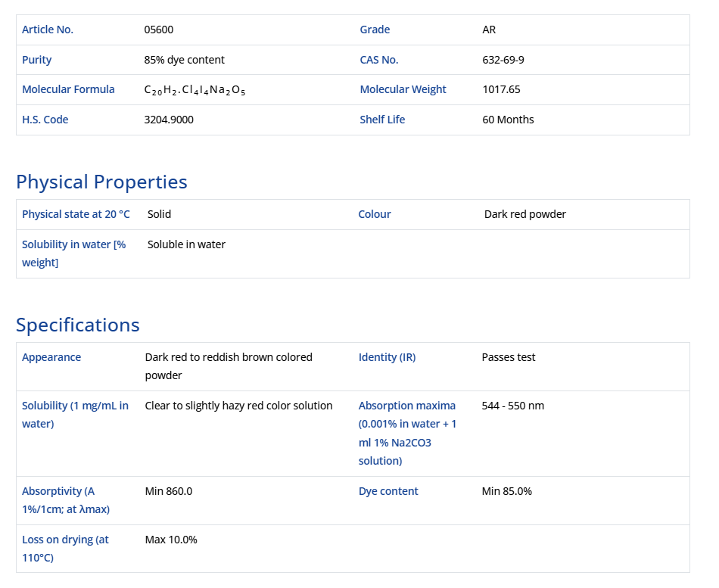Image resolution: width=719 pixels, height=588 pixels.
Task: Click the Physical Properties heading
Action: point(101,182)
